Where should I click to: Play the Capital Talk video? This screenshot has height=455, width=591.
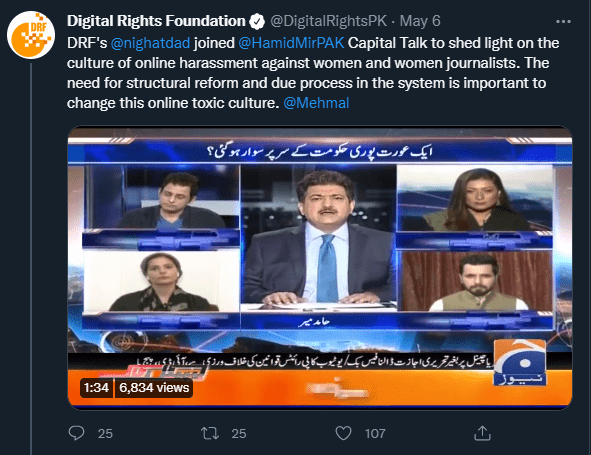pyautogui.click(x=320, y=267)
